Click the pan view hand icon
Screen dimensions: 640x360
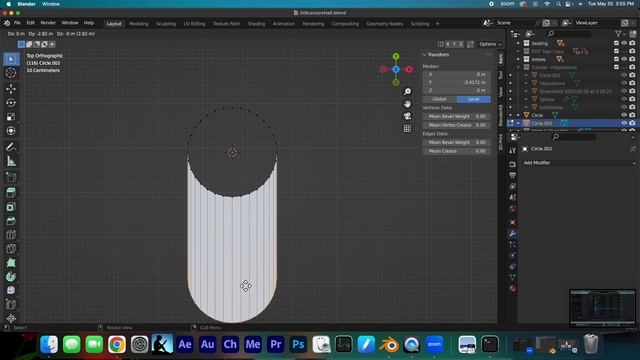407,104
